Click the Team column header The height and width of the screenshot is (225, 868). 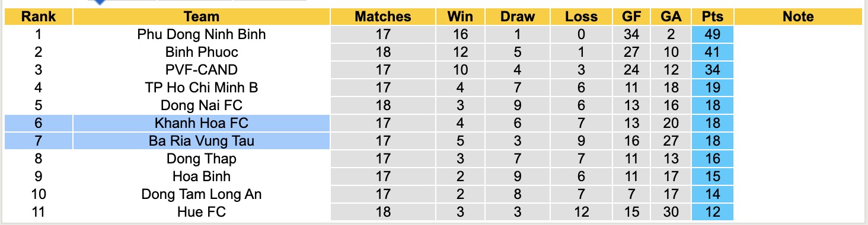click(202, 17)
